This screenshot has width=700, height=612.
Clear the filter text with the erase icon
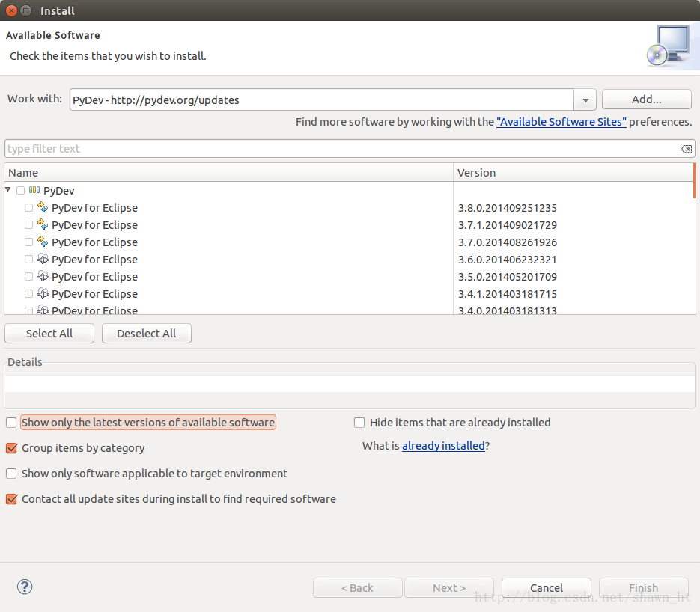pyautogui.click(x=687, y=149)
